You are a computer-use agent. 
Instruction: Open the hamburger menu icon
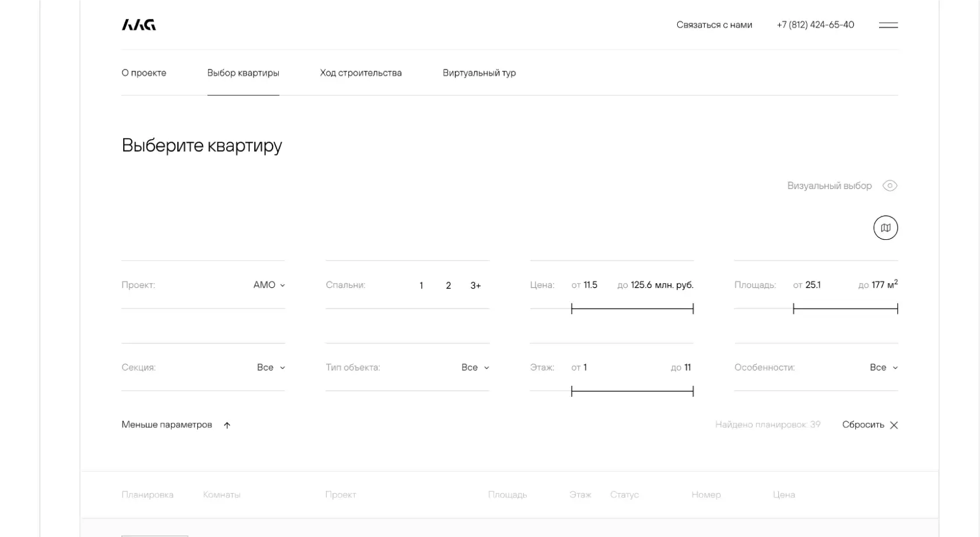[x=888, y=25]
